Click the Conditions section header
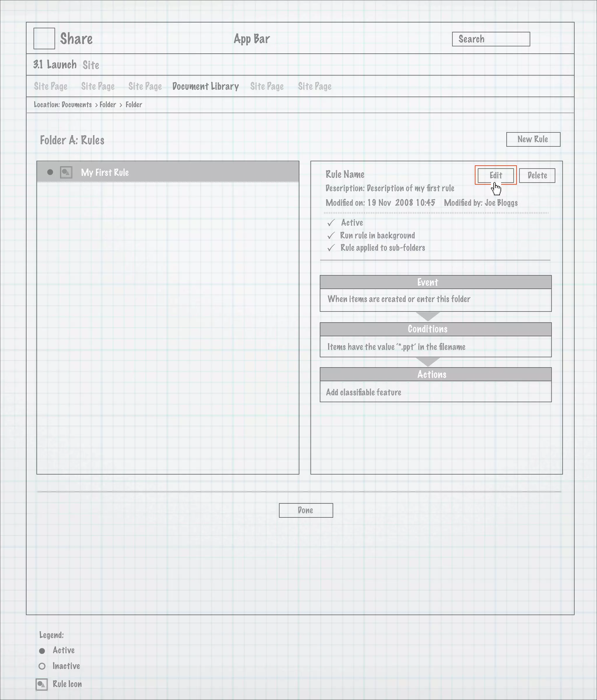597x700 pixels. pos(436,329)
